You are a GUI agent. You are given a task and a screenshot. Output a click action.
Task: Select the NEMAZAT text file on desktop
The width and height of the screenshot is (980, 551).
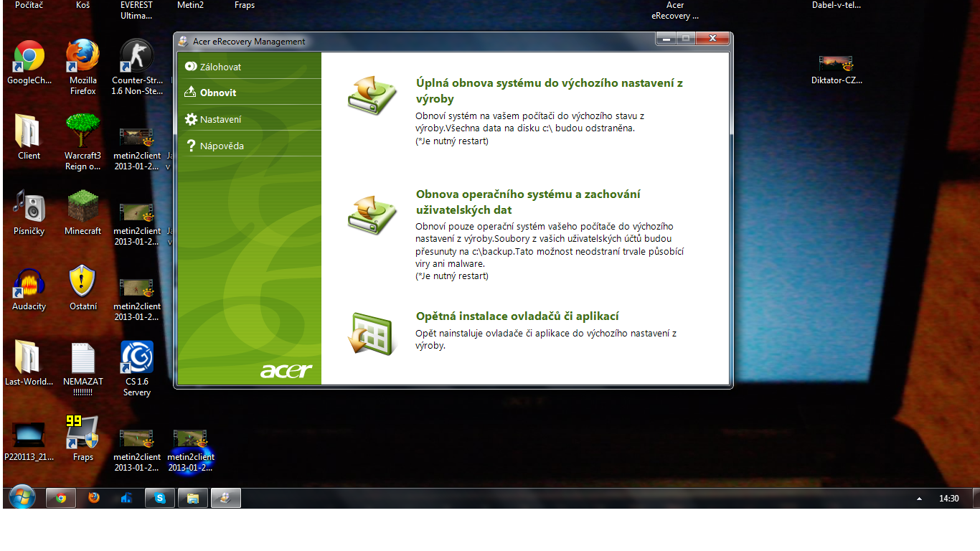click(x=83, y=369)
